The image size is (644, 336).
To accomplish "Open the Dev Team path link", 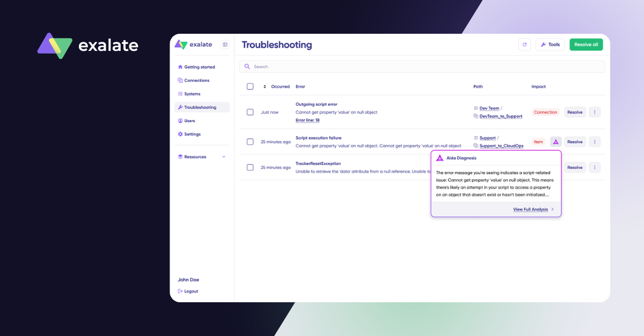I will 489,108.
